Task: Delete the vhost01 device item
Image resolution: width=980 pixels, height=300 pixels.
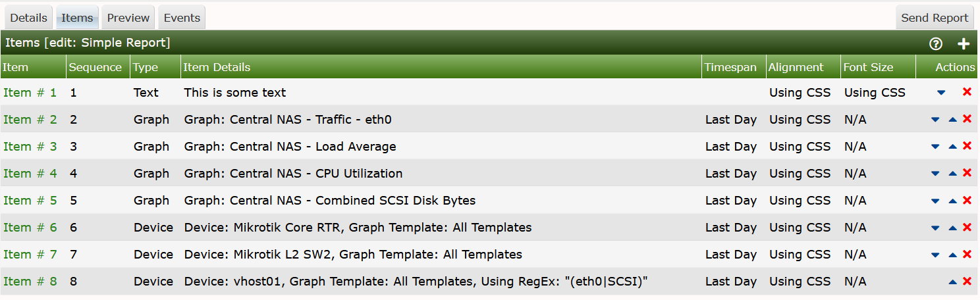Action: 967,281
